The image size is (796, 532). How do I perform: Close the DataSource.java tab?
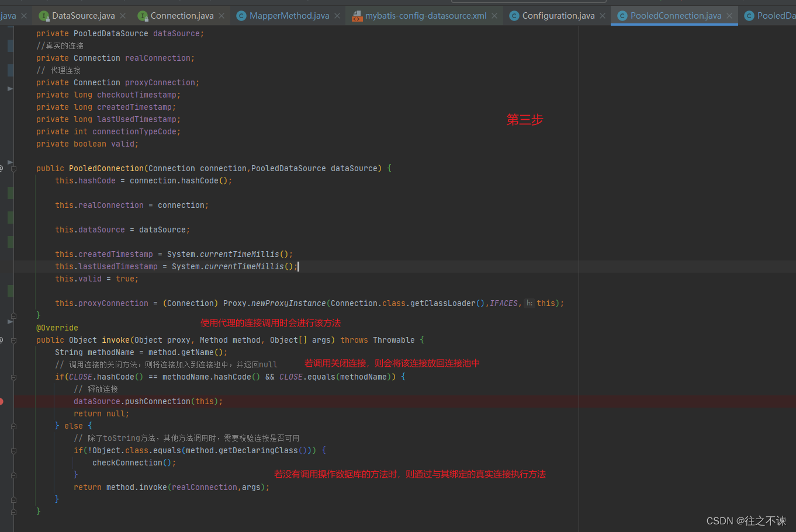[x=123, y=16]
